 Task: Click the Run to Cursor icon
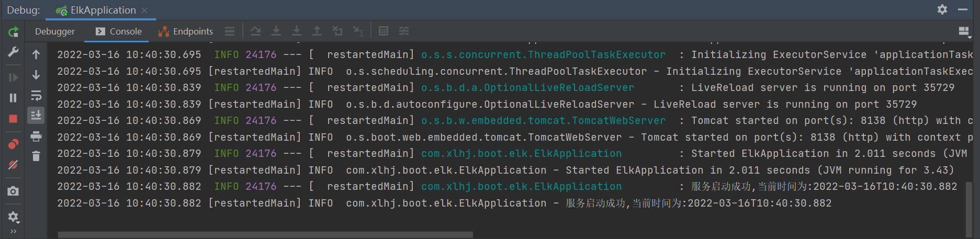pyautogui.click(x=358, y=31)
